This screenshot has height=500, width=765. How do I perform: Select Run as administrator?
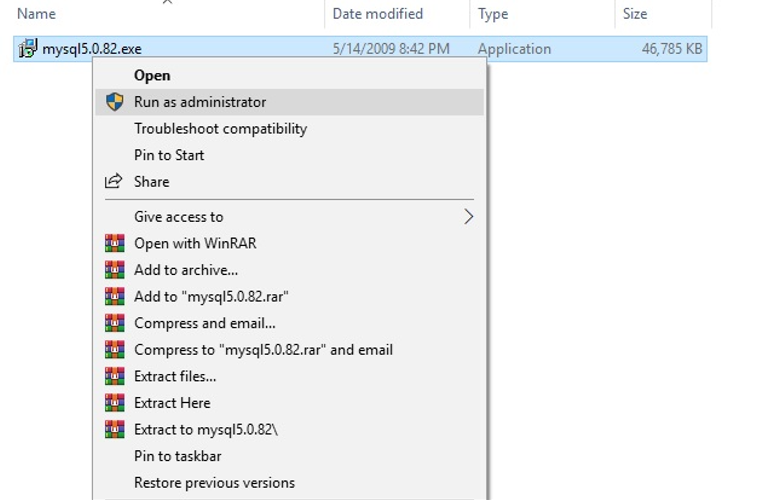tap(290, 102)
